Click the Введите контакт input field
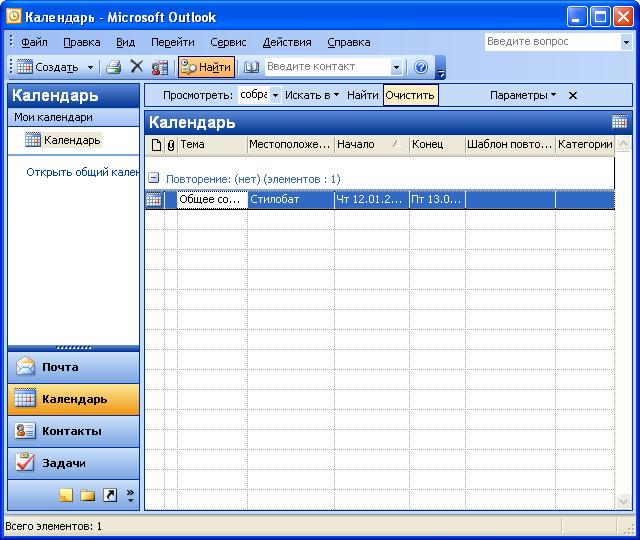640x540 pixels. click(x=328, y=67)
